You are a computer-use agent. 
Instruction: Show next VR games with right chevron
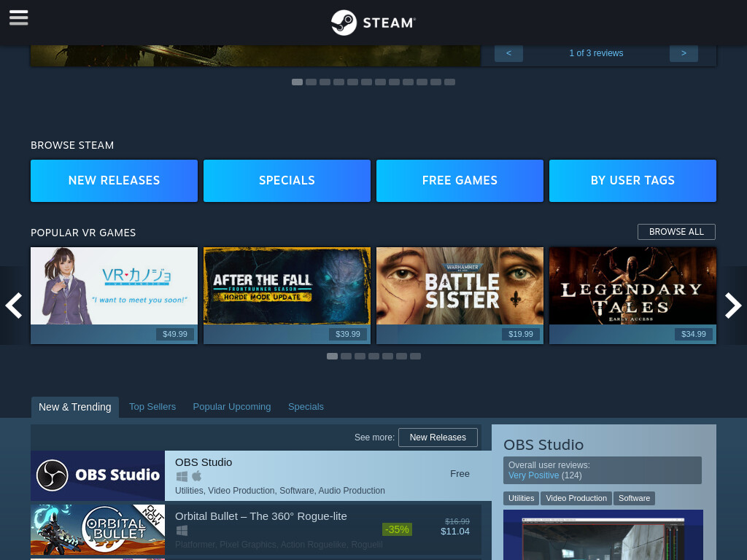(732, 306)
